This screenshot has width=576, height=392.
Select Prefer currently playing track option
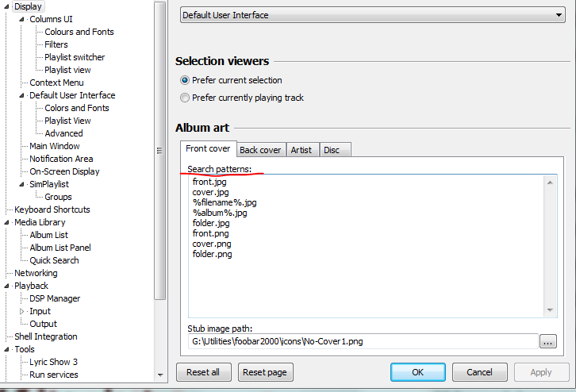185,98
